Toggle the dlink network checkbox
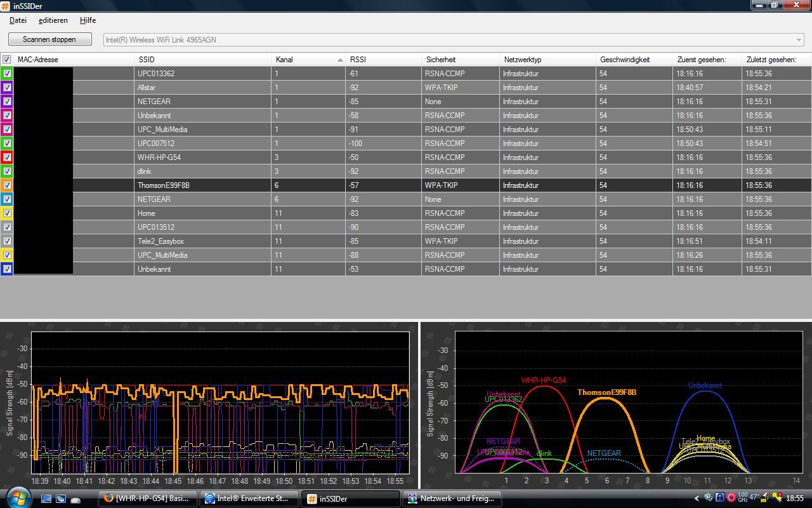This screenshot has width=812, height=508. pos(7,171)
